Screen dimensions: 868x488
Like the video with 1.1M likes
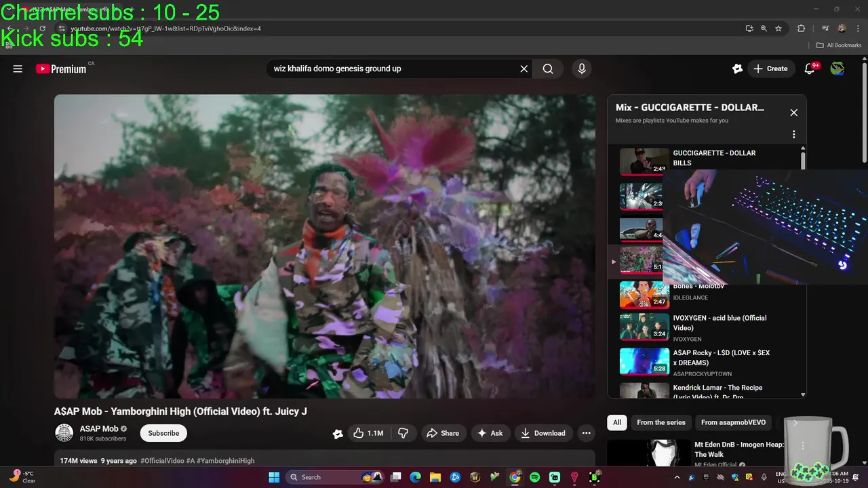coord(368,433)
